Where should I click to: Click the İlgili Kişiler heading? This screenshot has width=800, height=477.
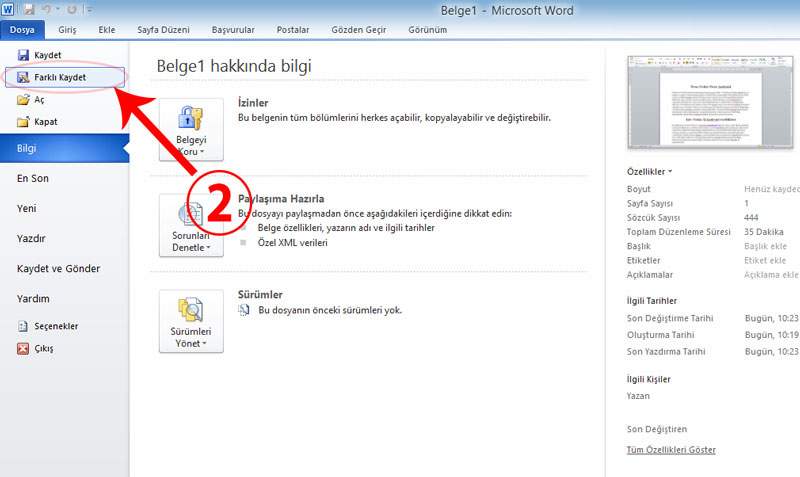pos(648,379)
